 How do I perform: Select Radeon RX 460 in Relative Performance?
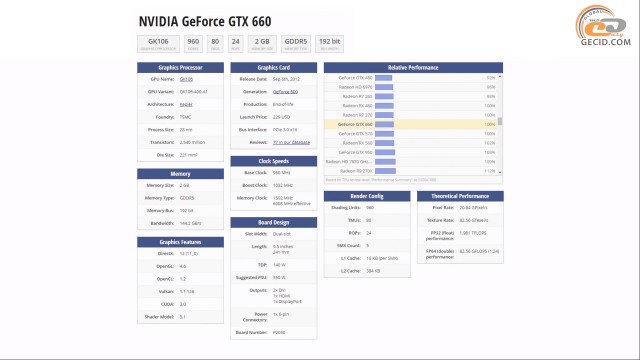pyautogui.click(x=358, y=106)
